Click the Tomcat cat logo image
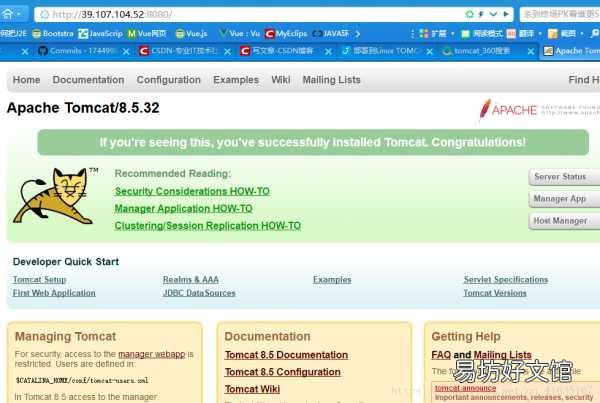This screenshot has width=600, height=403. point(55,196)
